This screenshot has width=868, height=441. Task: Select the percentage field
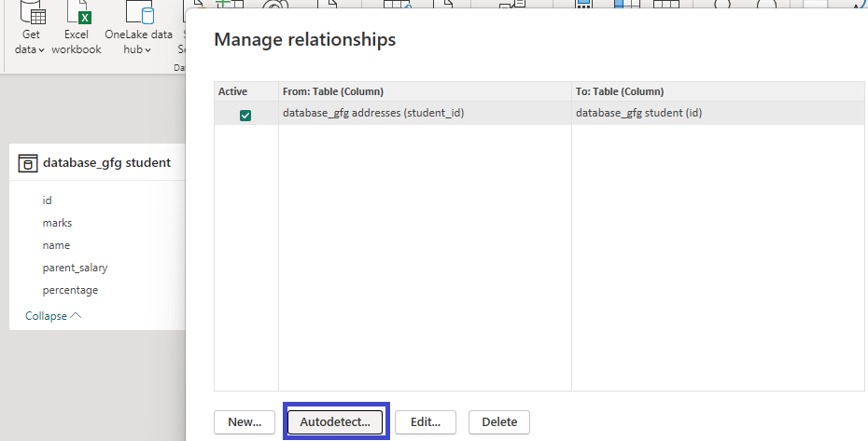click(x=70, y=290)
